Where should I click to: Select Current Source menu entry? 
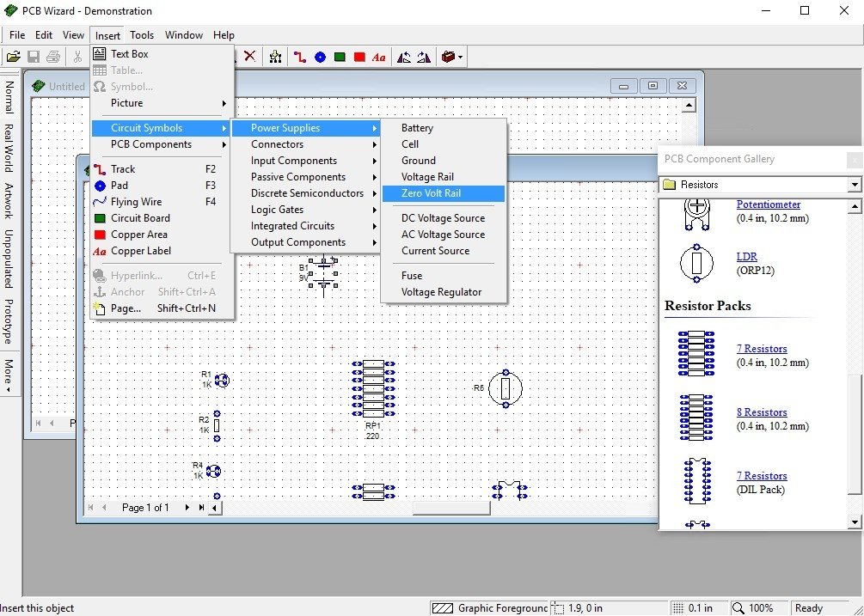coord(444,251)
